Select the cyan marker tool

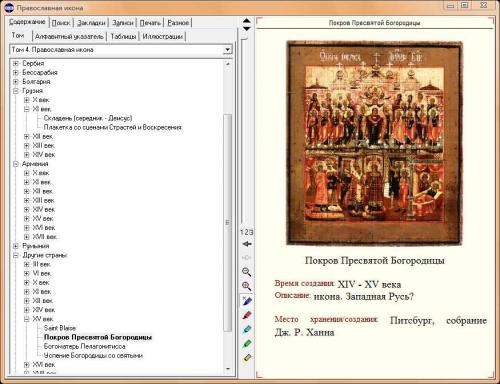coord(247,329)
